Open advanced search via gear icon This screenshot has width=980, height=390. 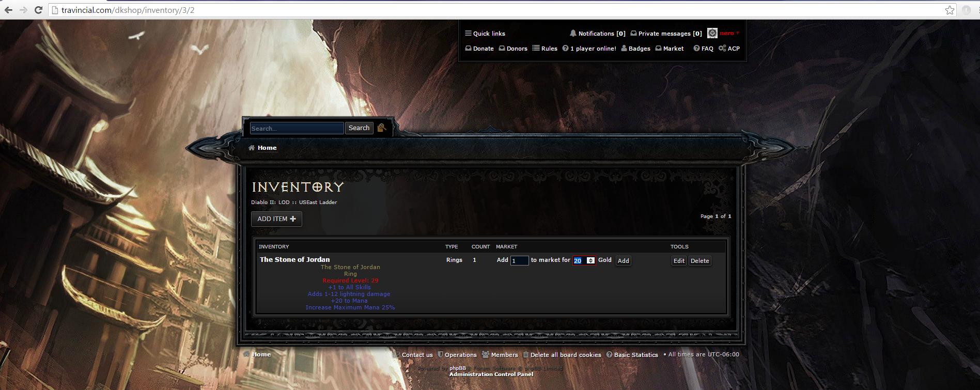click(x=381, y=128)
